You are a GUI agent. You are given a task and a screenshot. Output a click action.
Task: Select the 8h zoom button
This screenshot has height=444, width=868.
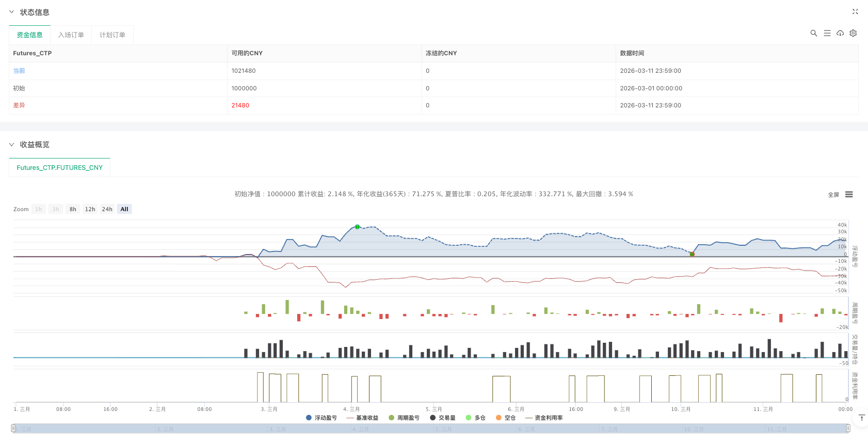tap(73, 209)
